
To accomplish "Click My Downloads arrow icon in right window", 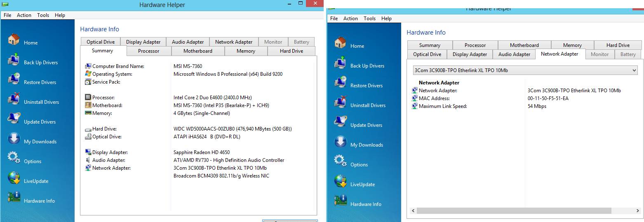I will [340, 142].
